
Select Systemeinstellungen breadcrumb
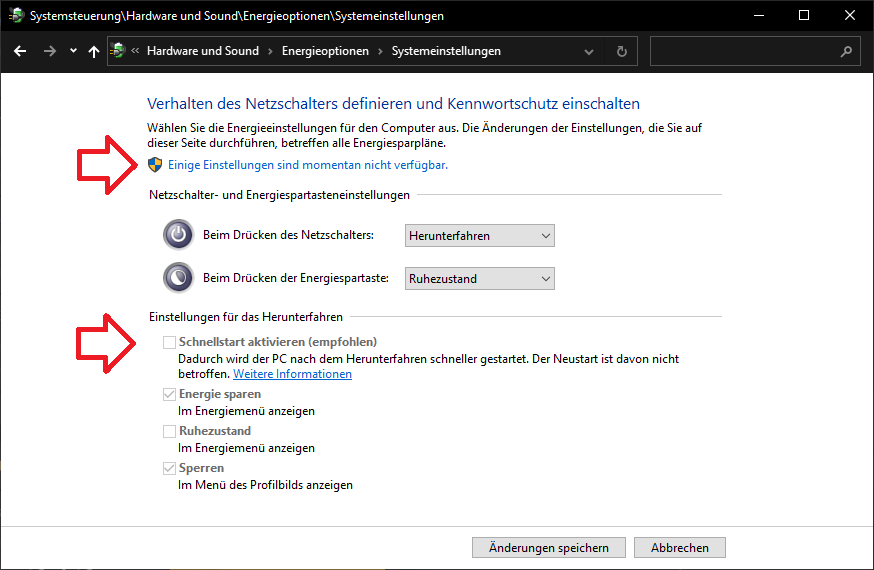[x=446, y=51]
